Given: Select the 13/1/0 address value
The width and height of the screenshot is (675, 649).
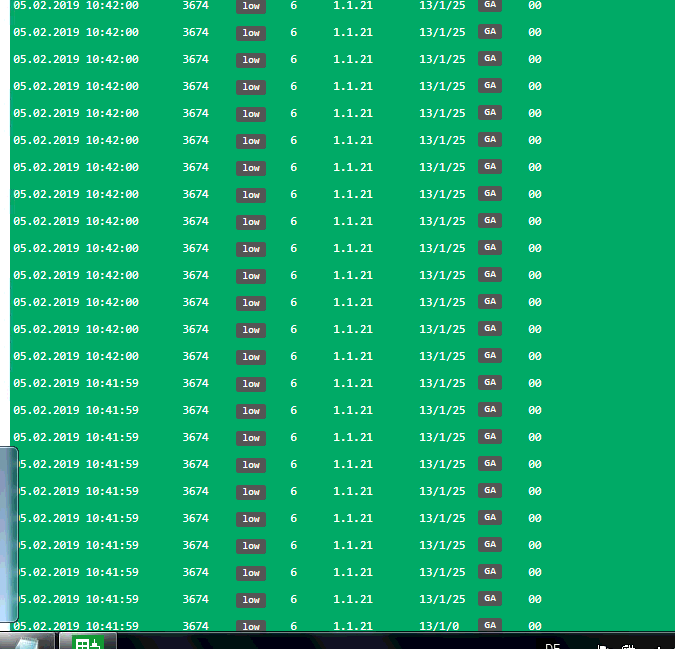Looking at the screenshot, I should [439, 626].
